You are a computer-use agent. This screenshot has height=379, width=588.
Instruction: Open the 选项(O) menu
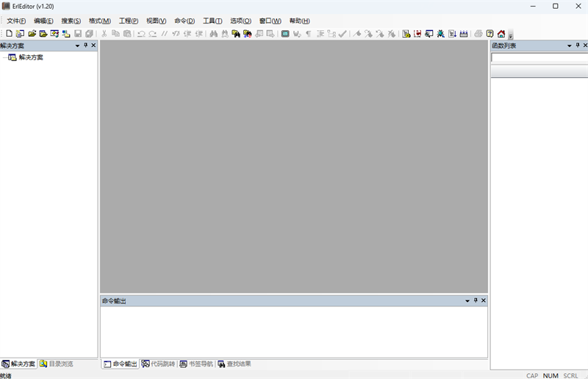point(241,21)
